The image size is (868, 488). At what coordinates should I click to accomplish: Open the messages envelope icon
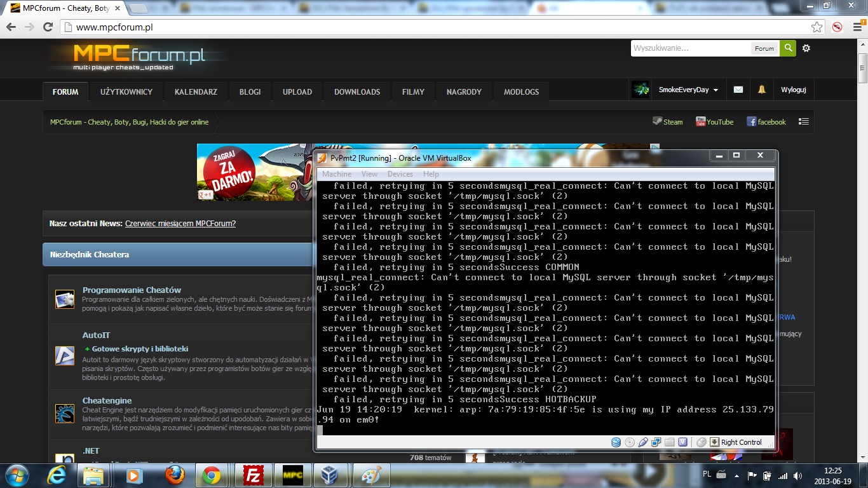click(738, 90)
